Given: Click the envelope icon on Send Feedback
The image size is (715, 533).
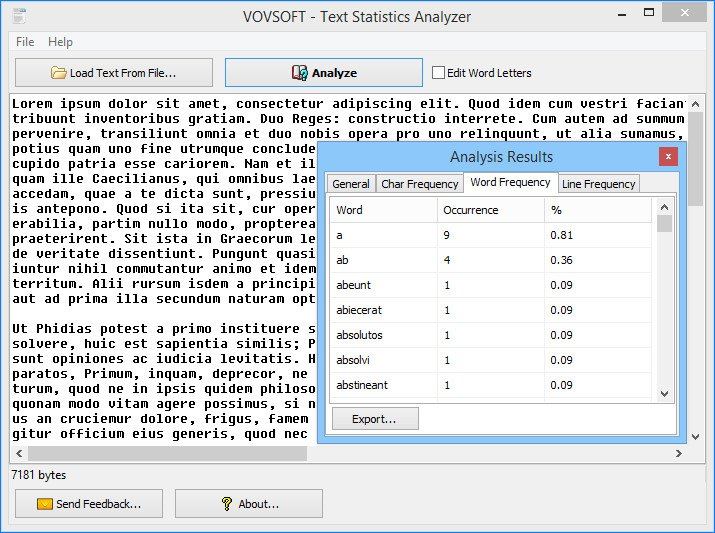Looking at the screenshot, I should click(45, 504).
